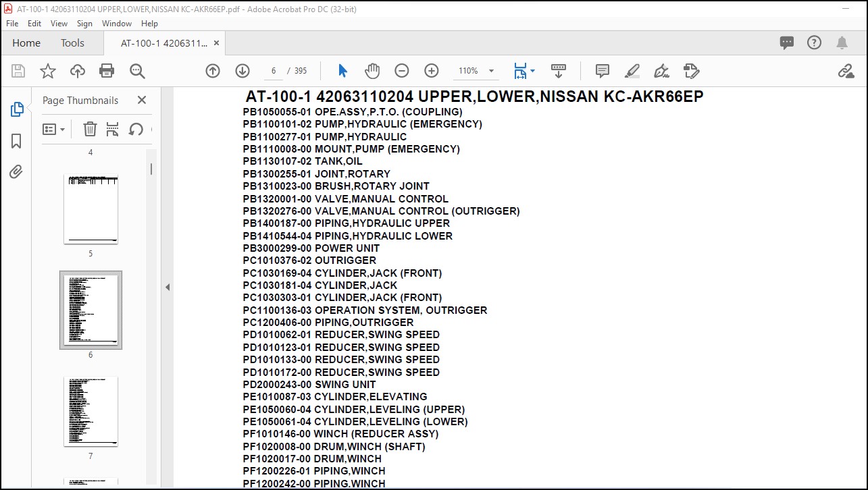Select the Highlight text tool

tap(632, 71)
